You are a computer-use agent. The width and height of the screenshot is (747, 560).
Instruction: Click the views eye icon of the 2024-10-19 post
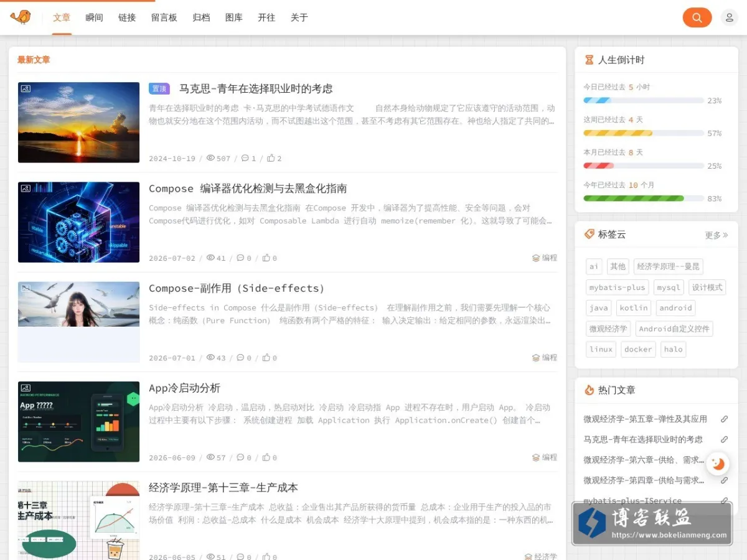click(210, 158)
